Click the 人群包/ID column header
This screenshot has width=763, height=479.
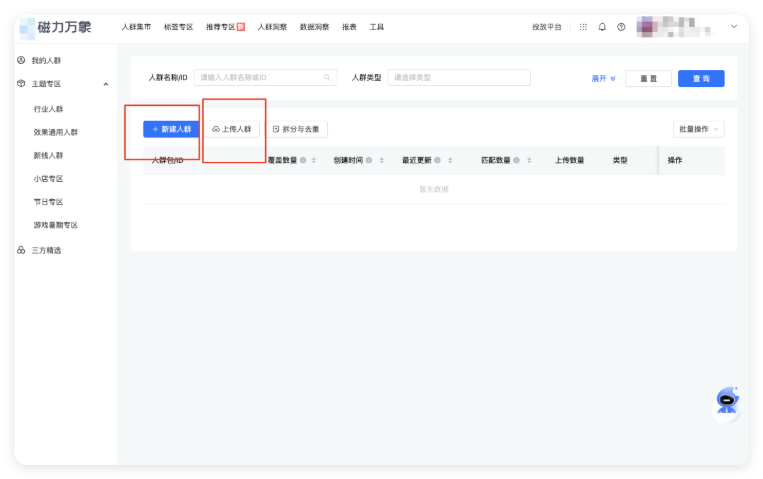pyautogui.click(x=167, y=160)
